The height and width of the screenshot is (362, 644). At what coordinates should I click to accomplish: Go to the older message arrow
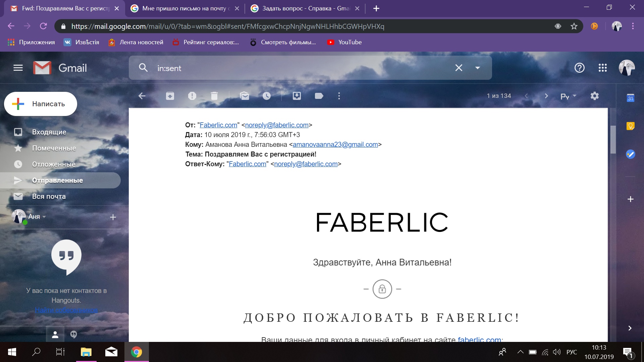pyautogui.click(x=546, y=96)
